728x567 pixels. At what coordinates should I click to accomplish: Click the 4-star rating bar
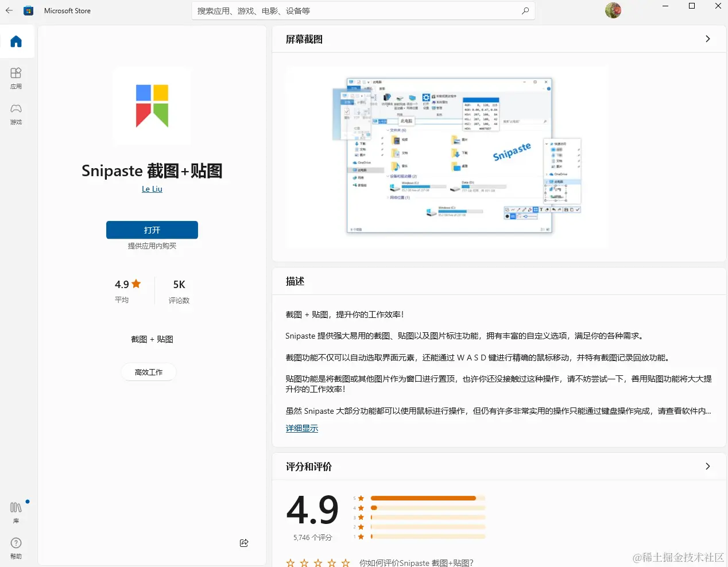pyautogui.click(x=428, y=508)
